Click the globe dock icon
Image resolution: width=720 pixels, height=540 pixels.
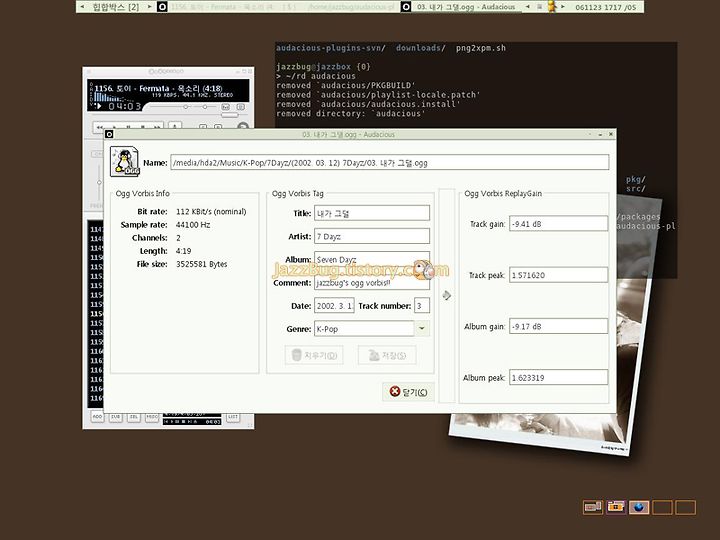(x=639, y=507)
